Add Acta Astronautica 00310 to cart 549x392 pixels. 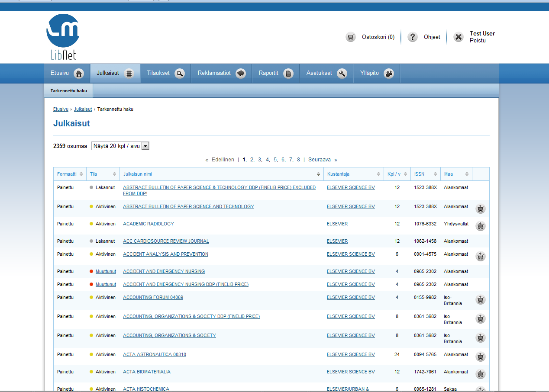click(480, 357)
